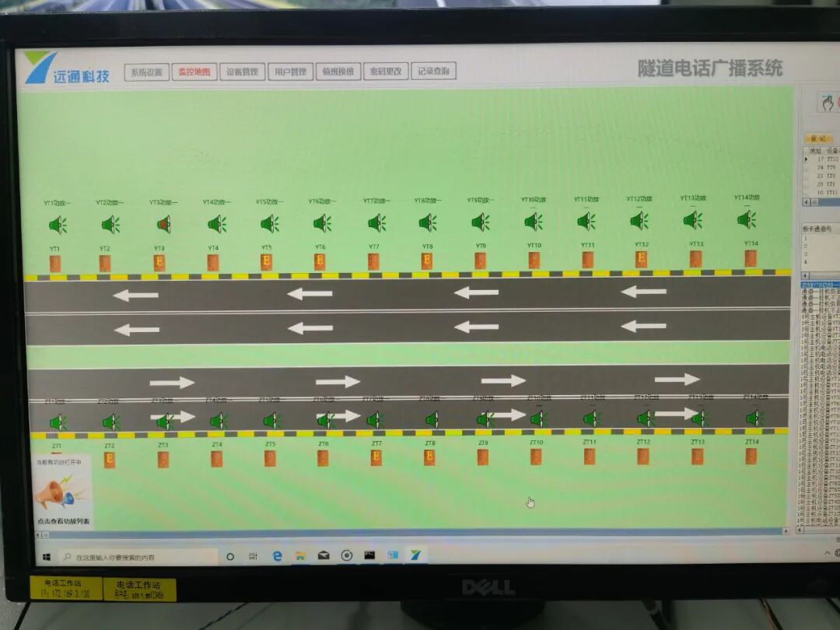Open the 记录查询 tab
Image resolution: width=840 pixels, height=630 pixels.
[x=433, y=71]
